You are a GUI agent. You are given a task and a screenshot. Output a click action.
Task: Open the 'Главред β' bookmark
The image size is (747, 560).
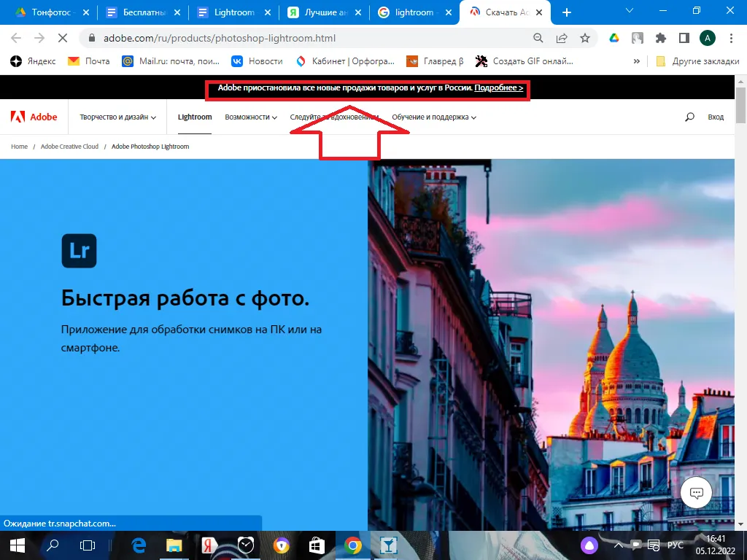435,61
